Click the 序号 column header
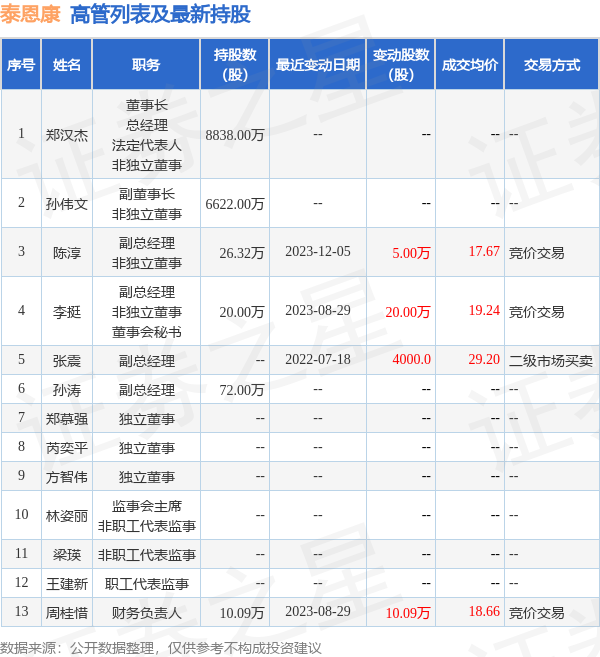This screenshot has height=657, width=600. [x=21, y=64]
